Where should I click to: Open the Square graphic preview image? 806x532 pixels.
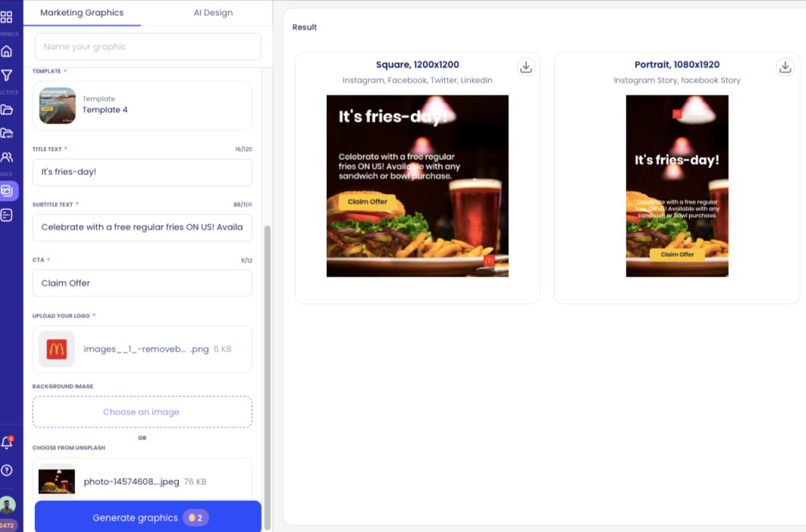417,186
